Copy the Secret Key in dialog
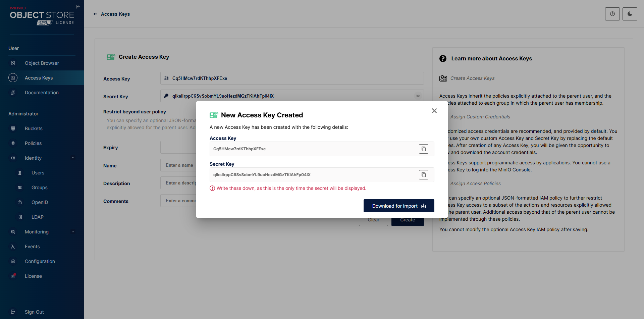The width and height of the screenshot is (644, 319). click(x=423, y=175)
